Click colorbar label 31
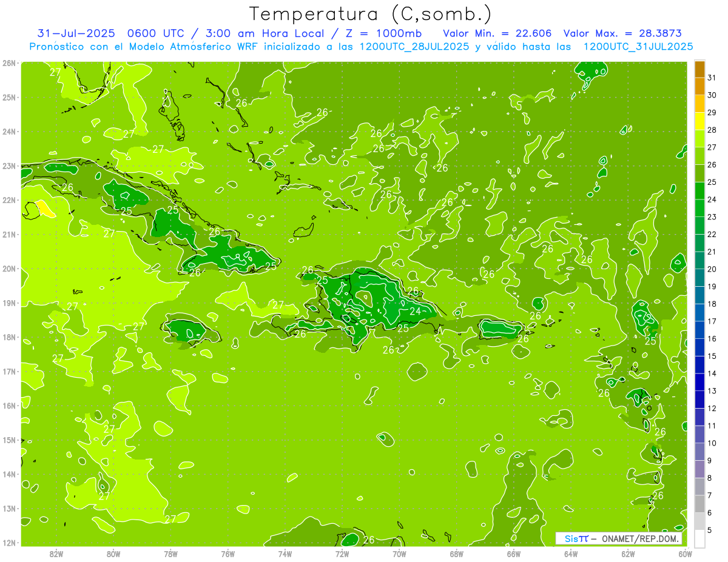This screenshot has width=728, height=562. point(712,78)
